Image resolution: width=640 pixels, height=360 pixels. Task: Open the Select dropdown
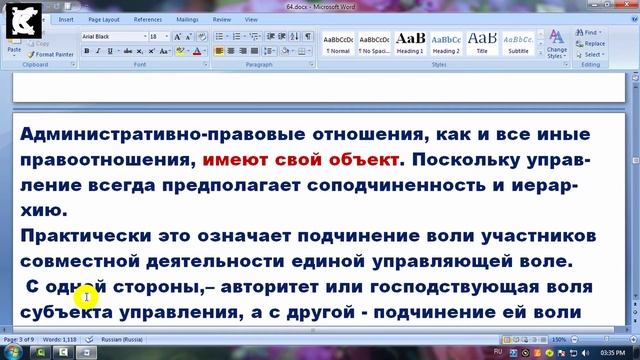click(x=591, y=54)
